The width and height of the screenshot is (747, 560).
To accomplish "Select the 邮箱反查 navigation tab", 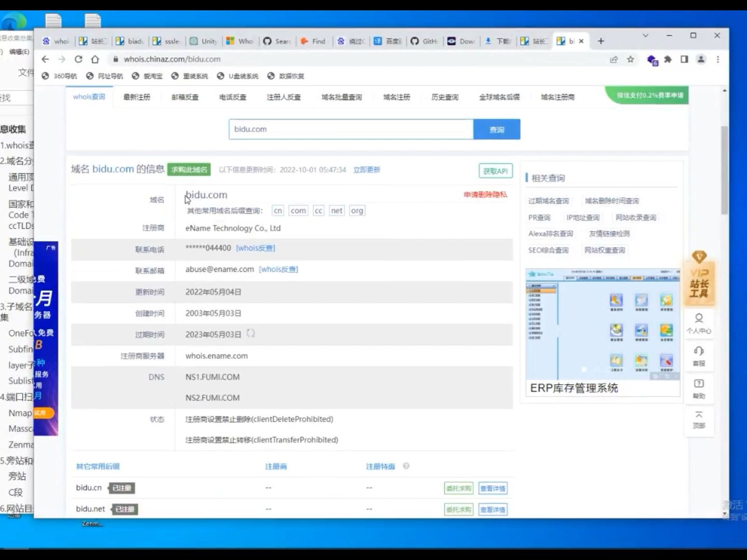I will [185, 97].
